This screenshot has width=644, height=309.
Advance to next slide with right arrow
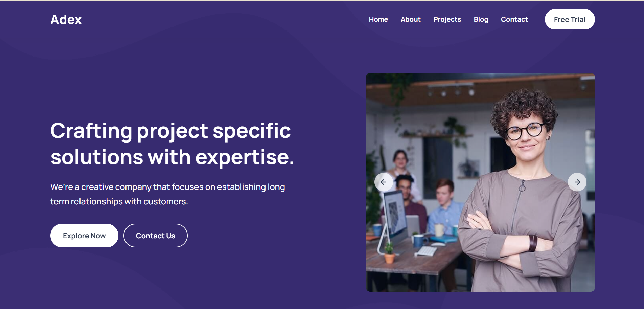point(577,182)
